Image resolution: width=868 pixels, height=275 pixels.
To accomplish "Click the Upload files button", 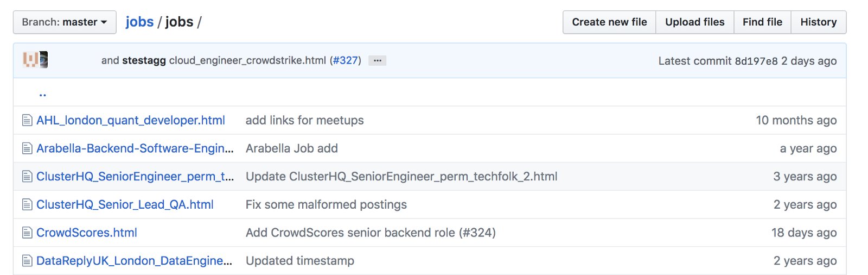I will tap(694, 22).
